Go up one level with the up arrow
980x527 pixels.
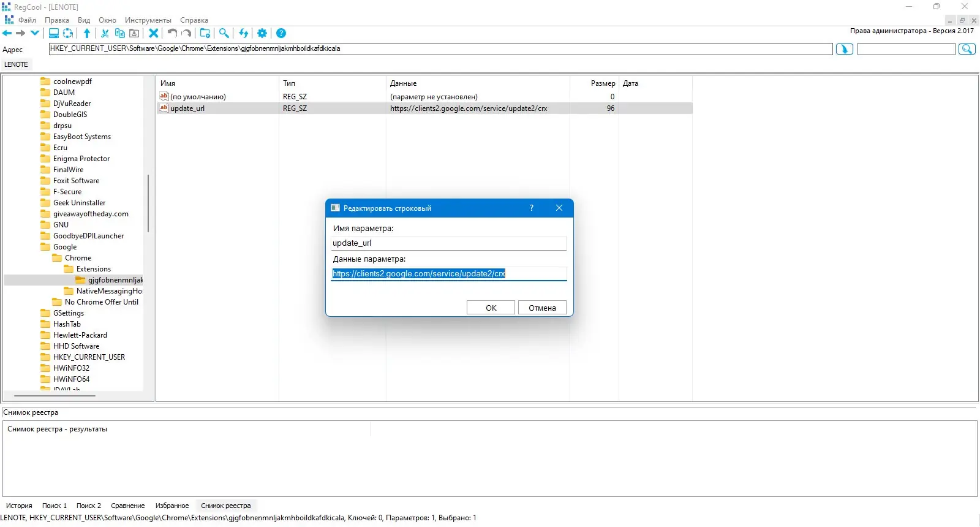point(87,33)
